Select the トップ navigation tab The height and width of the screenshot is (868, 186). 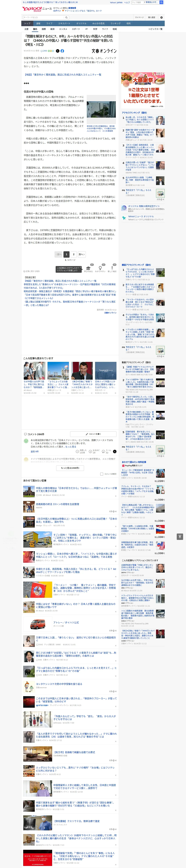click(x=27, y=24)
